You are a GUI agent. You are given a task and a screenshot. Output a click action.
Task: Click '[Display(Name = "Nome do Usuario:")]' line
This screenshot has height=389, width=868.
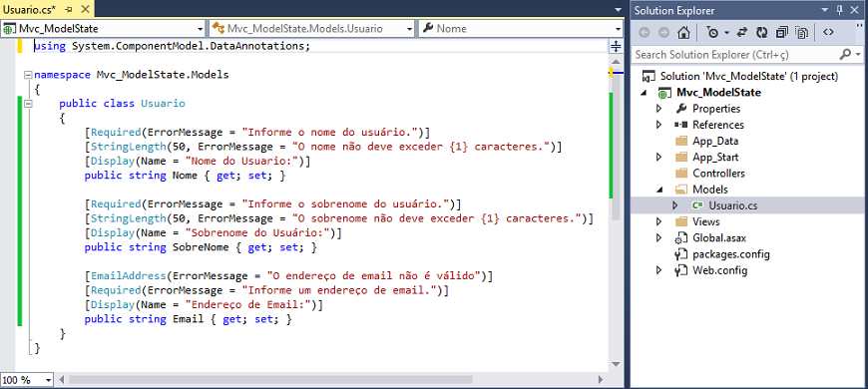tap(198, 161)
